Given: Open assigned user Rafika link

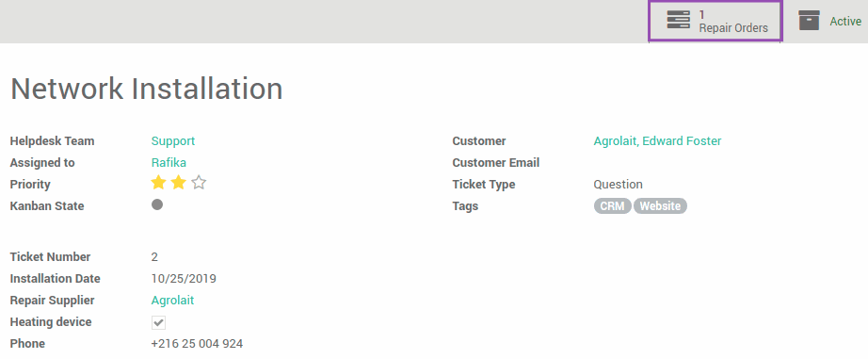Looking at the screenshot, I should (169, 162).
